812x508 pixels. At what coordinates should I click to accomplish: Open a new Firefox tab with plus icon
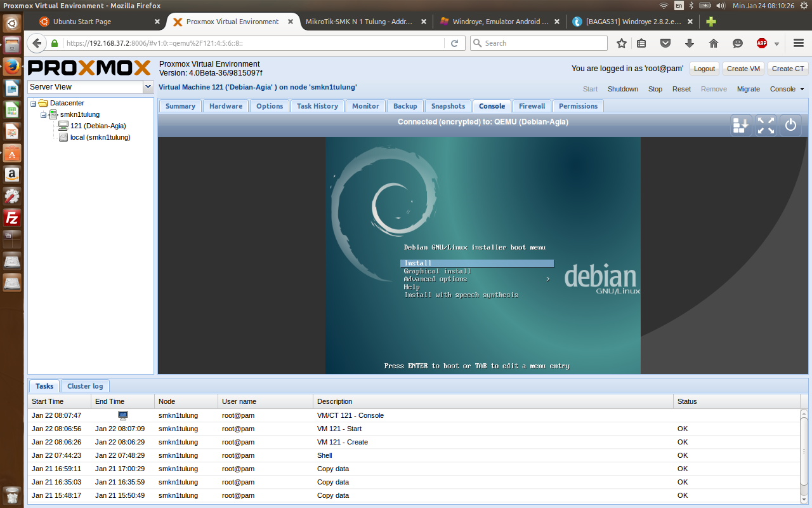[711, 22]
